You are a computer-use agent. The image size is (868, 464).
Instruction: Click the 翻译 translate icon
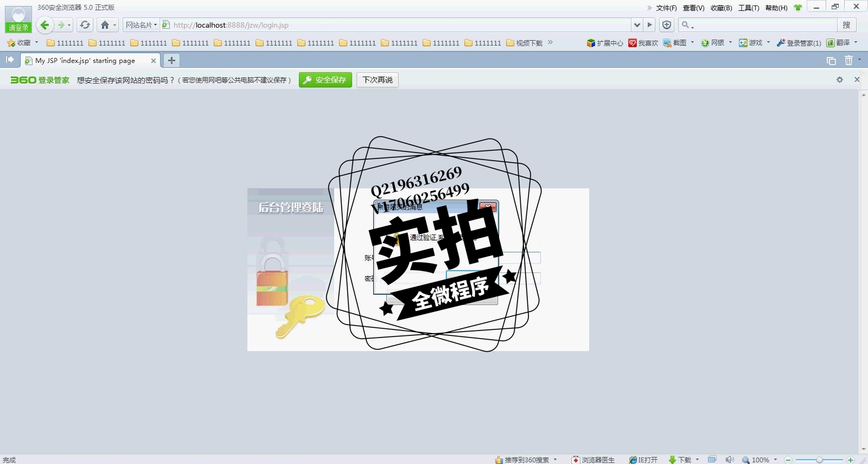tap(838, 43)
